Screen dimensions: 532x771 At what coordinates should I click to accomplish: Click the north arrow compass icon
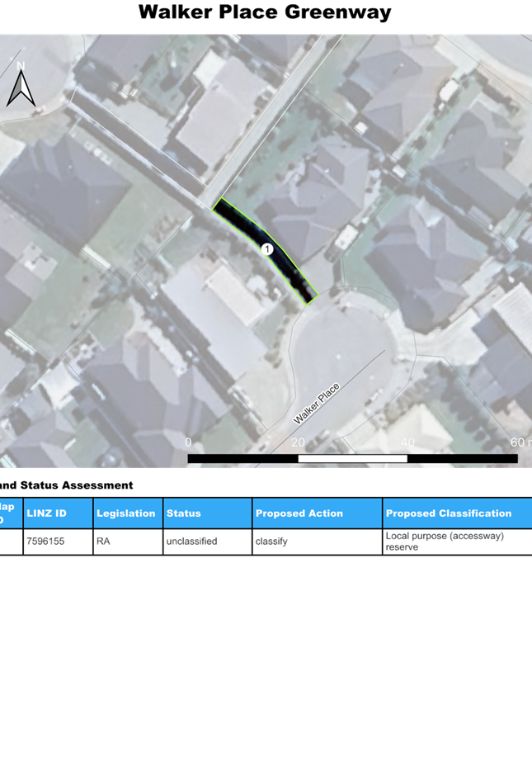click(21, 85)
